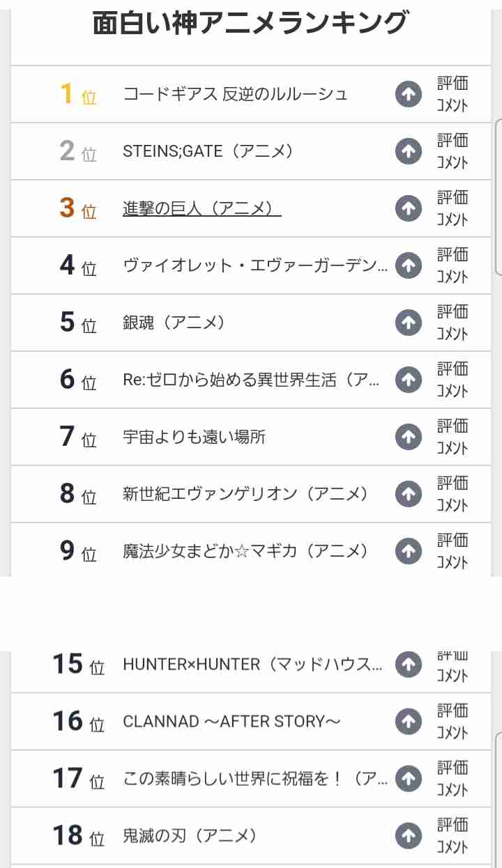The height and width of the screenshot is (868, 502).
Task: Click the up arrow for 宇宙よりも遠い場所
Action: click(409, 437)
